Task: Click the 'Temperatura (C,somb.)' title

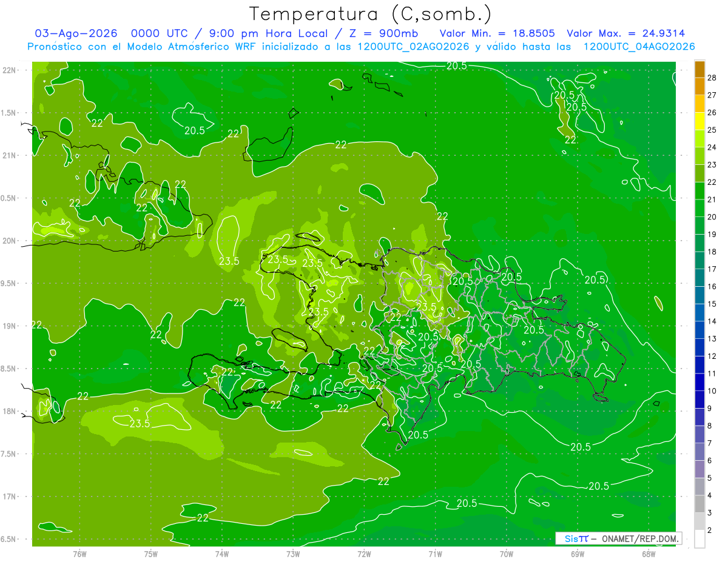Action: pyautogui.click(x=371, y=14)
